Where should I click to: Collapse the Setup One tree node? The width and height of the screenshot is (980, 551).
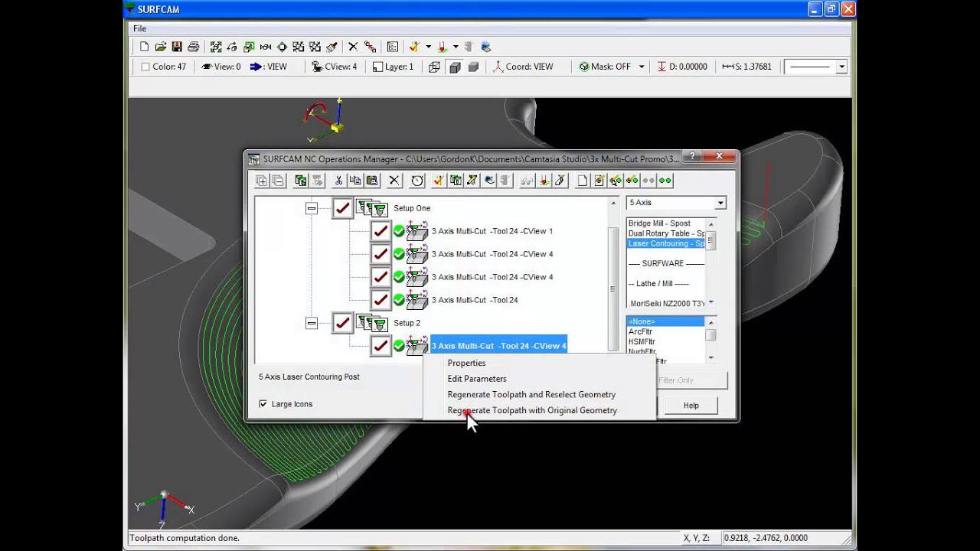pyautogui.click(x=312, y=208)
